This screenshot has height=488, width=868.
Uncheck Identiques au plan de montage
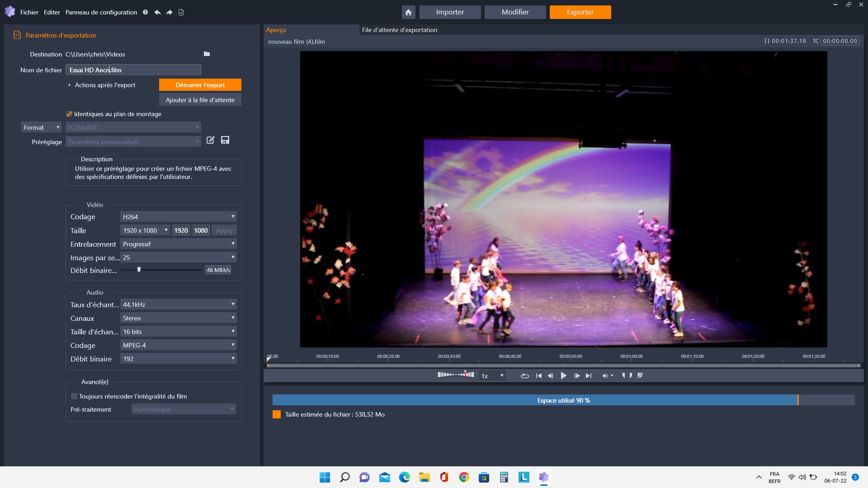[69, 114]
